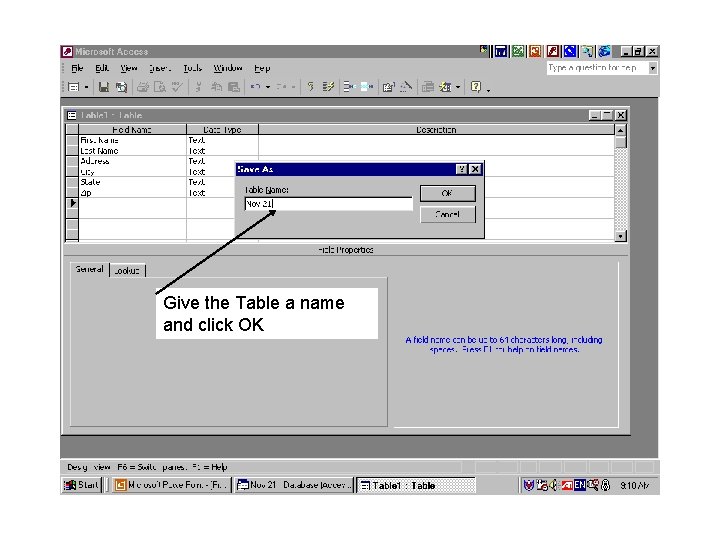
Task: Click the Undo arrow icon
Action: tap(255, 87)
